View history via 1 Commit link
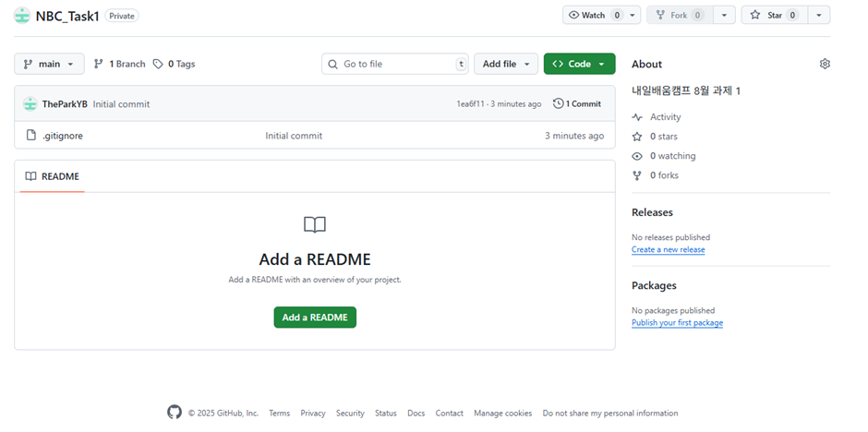Viewport: 868px width, 432px height. [577, 103]
